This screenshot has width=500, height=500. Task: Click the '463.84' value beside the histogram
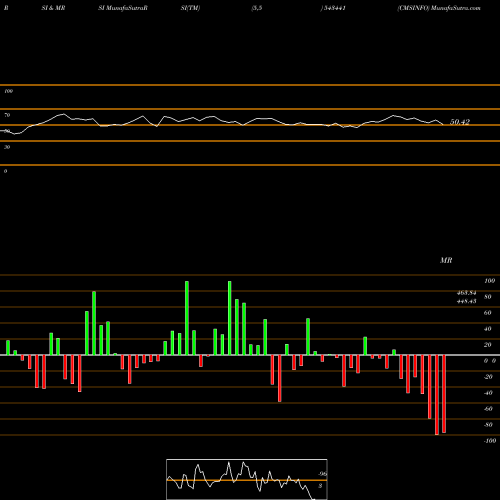tap(466, 293)
